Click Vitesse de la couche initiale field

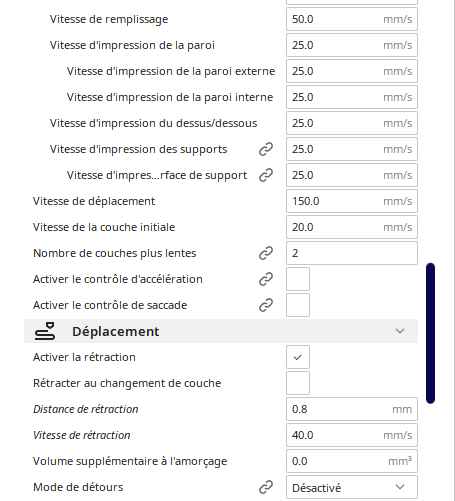point(352,227)
